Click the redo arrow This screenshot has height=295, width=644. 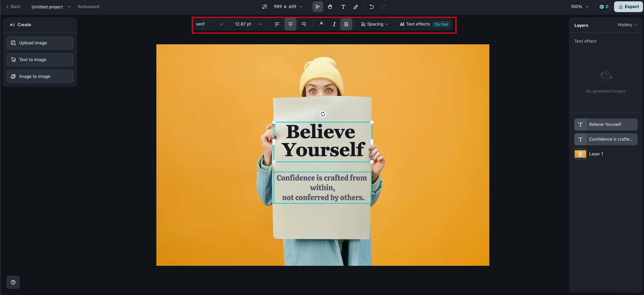[384, 7]
